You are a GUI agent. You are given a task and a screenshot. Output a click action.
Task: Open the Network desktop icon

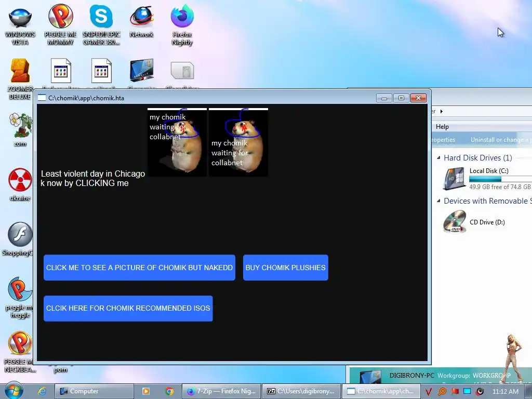[x=141, y=21]
